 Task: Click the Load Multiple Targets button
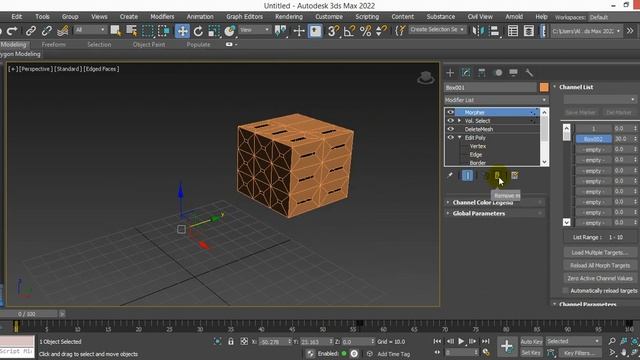[x=600, y=253]
